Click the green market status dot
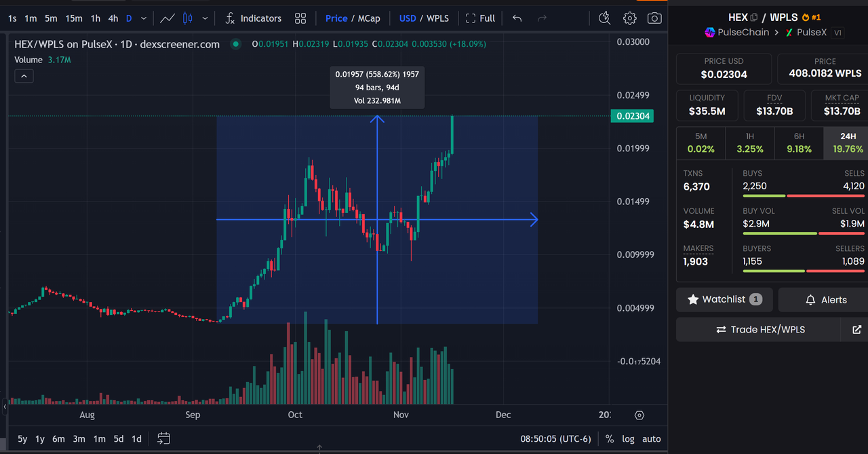Screen dimensions: 868x454 (x=235, y=44)
